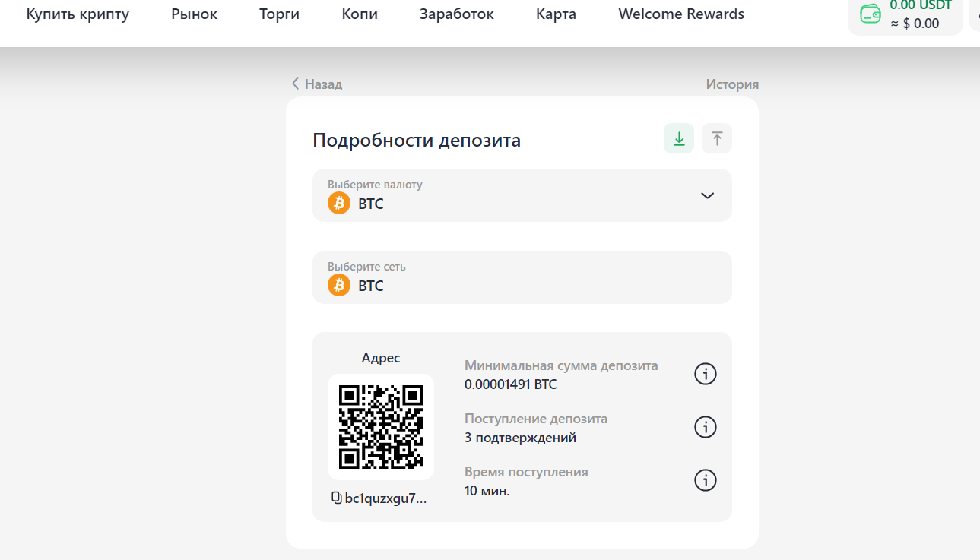980x560 pixels.
Task: Click info icon for arrival time
Action: [706, 480]
